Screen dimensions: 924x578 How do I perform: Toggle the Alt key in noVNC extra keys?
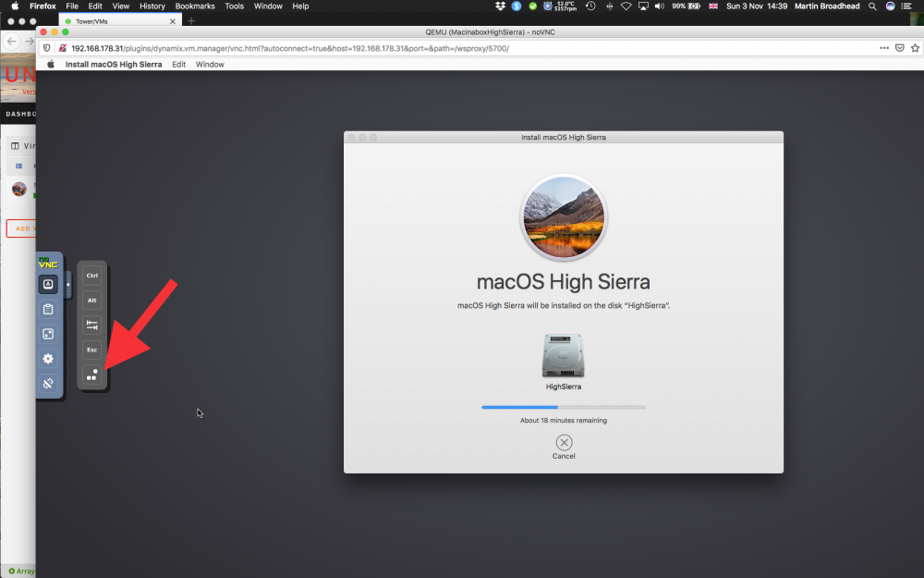tap(91, 301)
